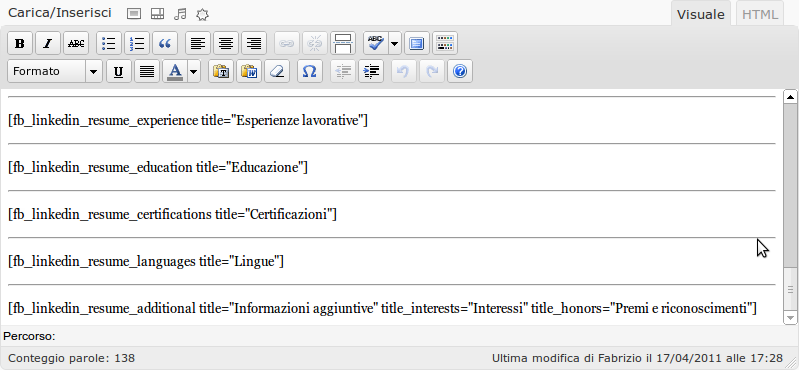
Task: Click the fb_linkedin_resume_additional shortcode line
Action: pos(383,308)
